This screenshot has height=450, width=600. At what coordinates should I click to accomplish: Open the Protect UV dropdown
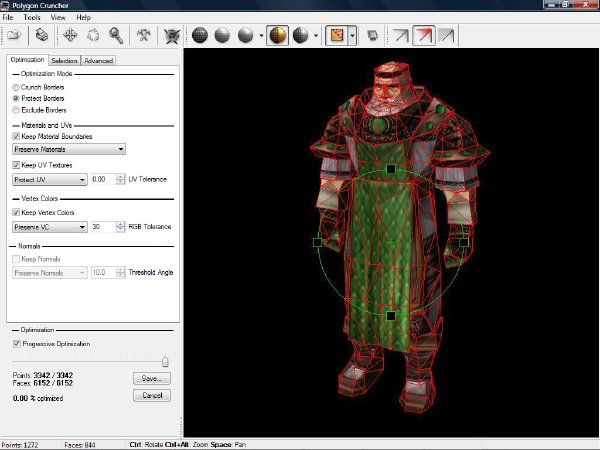pos(50,179)
